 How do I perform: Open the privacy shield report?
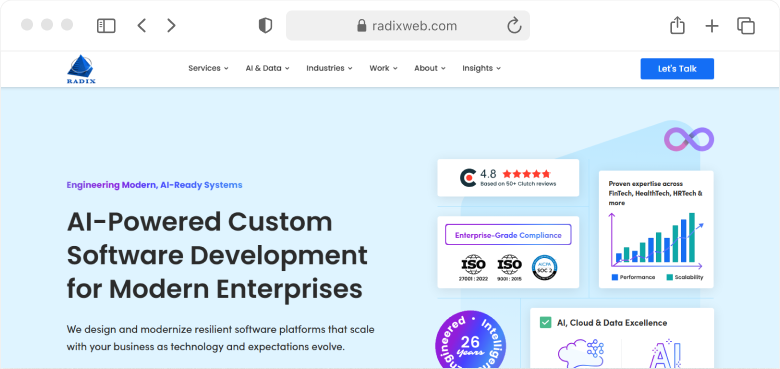(266, 25)
